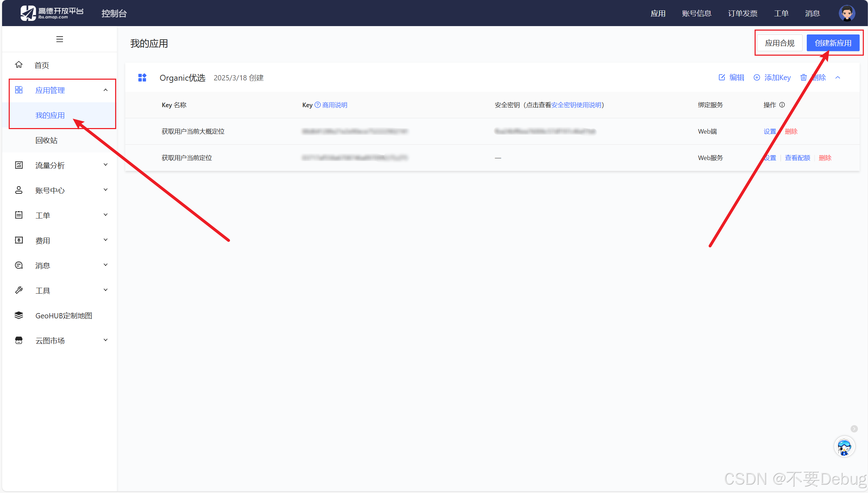Open 订单发票 in top navigation
The width and height of the screenshot is (868, 493).
point(742,14)
